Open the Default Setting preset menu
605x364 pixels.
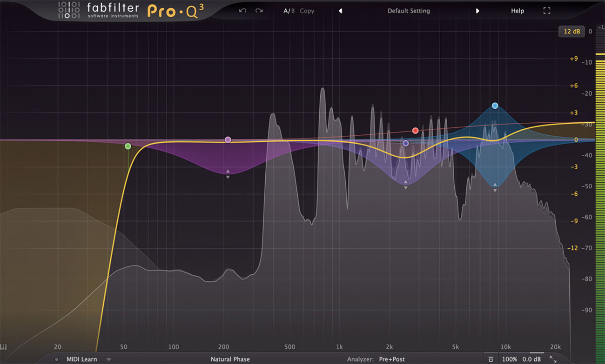pos(409,11)
